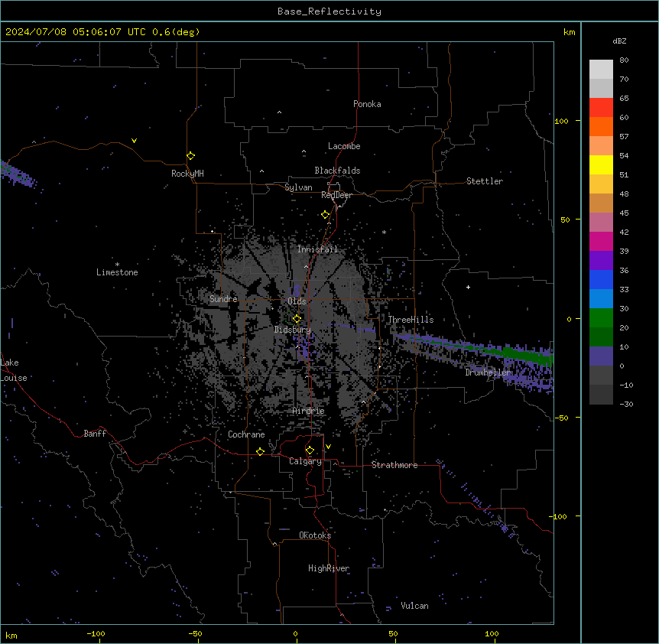Click the white plus marker east of ThreeHills
659x644 pixels.
point(468,287)
